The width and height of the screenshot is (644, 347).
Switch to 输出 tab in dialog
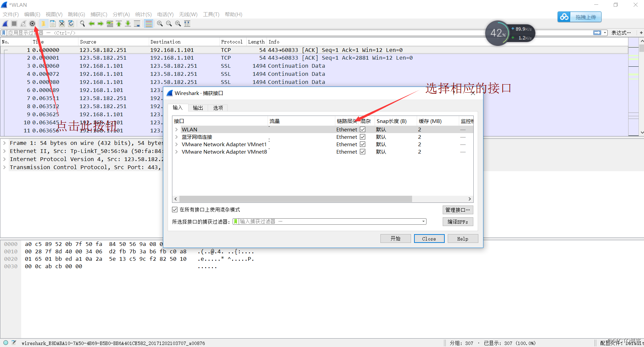pyautogui.click(x=198, y=108)
